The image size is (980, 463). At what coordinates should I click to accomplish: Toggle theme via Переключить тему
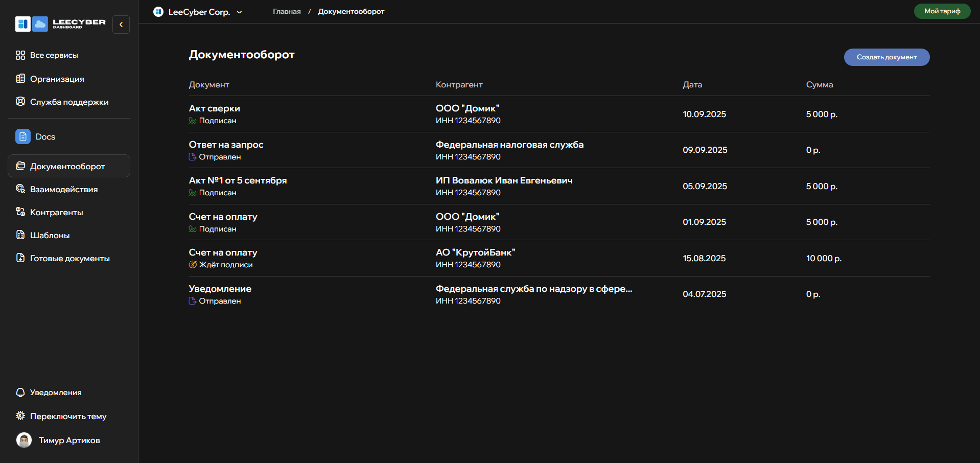pyautogui.click(x=68, y=416)
